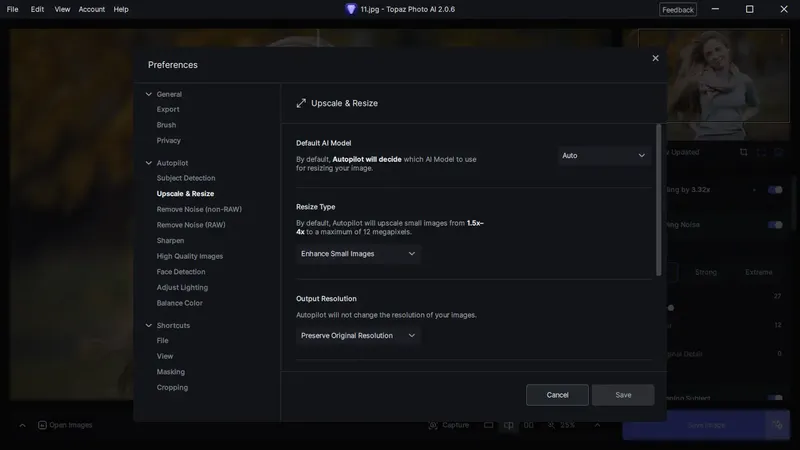This screenshot has height=450, width=800.
Task: Expand the bottom-left up chevron in main window
Action: pyautogui.click(x=22, y=425)
